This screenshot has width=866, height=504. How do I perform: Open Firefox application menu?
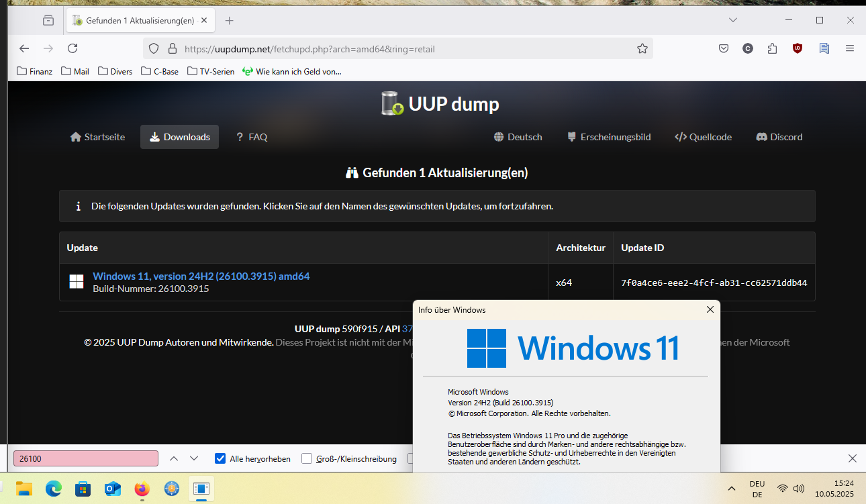tap(850, 48)
